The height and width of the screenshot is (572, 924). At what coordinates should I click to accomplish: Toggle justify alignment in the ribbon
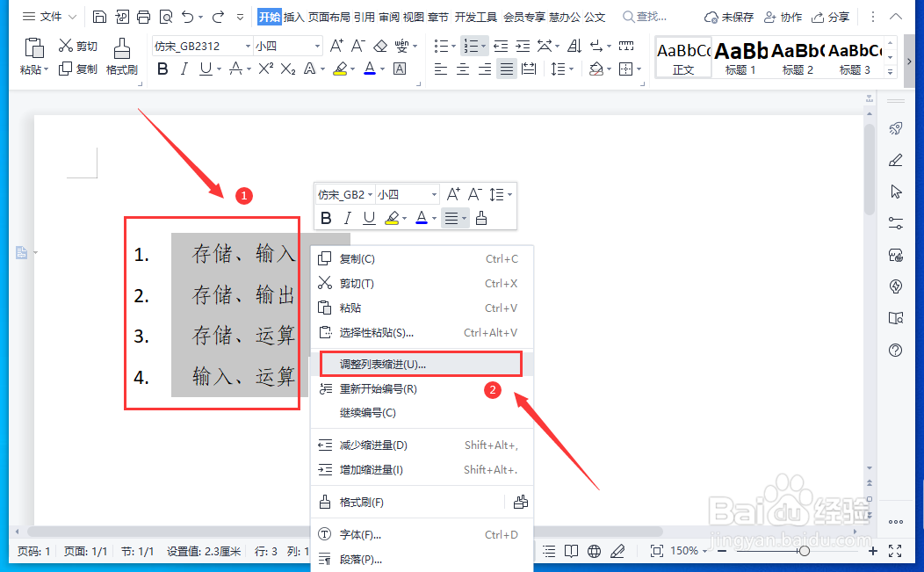coord(506,69)
